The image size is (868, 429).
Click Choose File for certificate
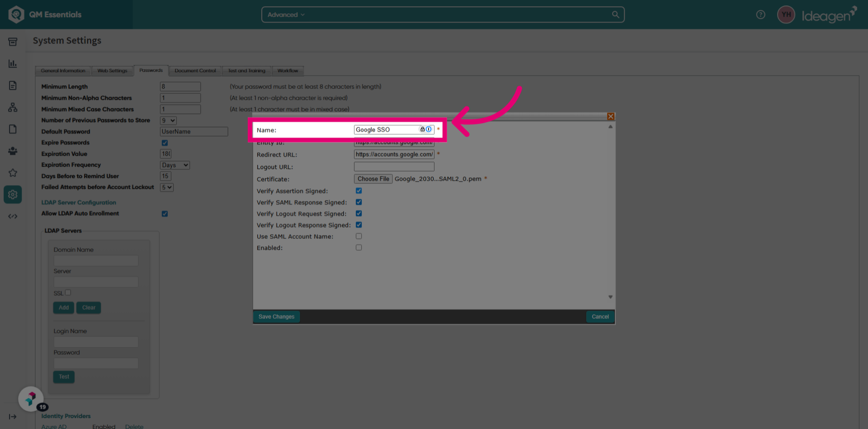tap(373, 179)
